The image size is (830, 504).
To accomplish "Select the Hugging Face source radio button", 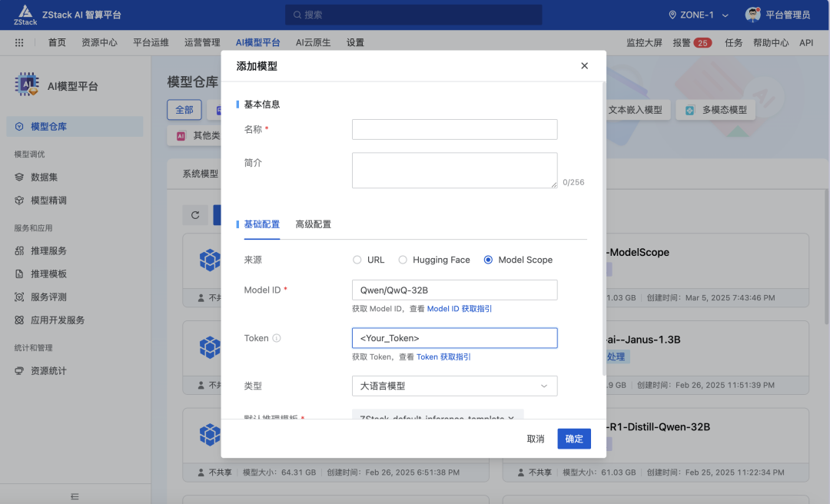I will point(403,260).
